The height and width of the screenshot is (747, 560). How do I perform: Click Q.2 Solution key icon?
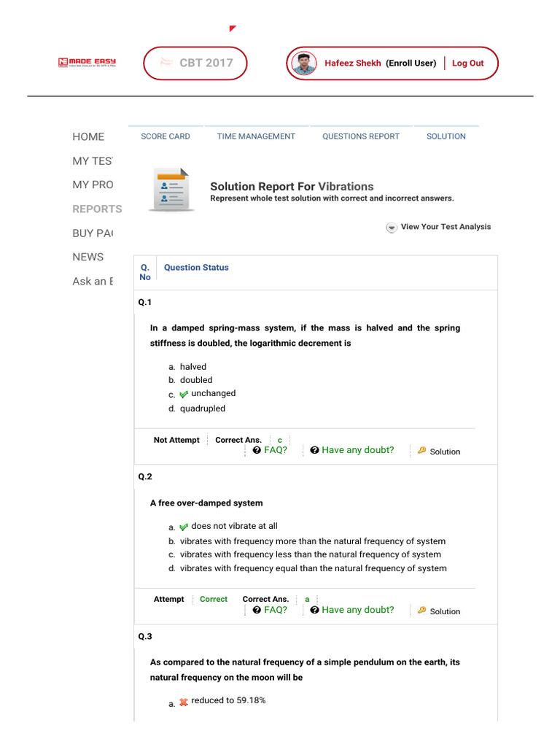click(x=421, y=611)
